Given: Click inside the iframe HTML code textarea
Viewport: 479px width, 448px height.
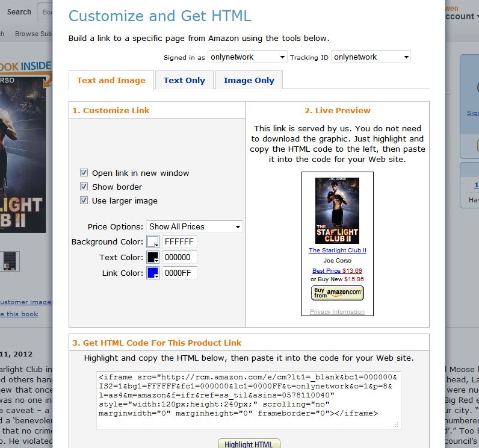Looking at the screenshot, I should tap(249, 400).
